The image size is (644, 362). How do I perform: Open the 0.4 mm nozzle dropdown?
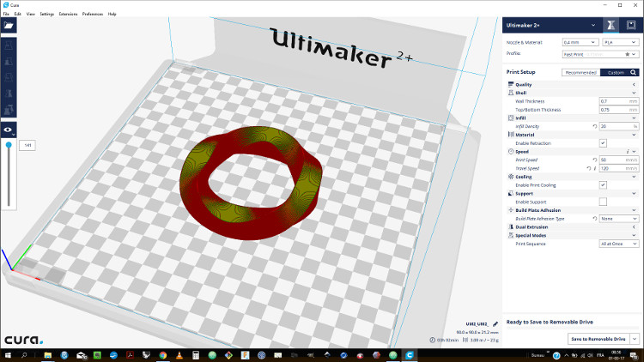tap(580, 42)
